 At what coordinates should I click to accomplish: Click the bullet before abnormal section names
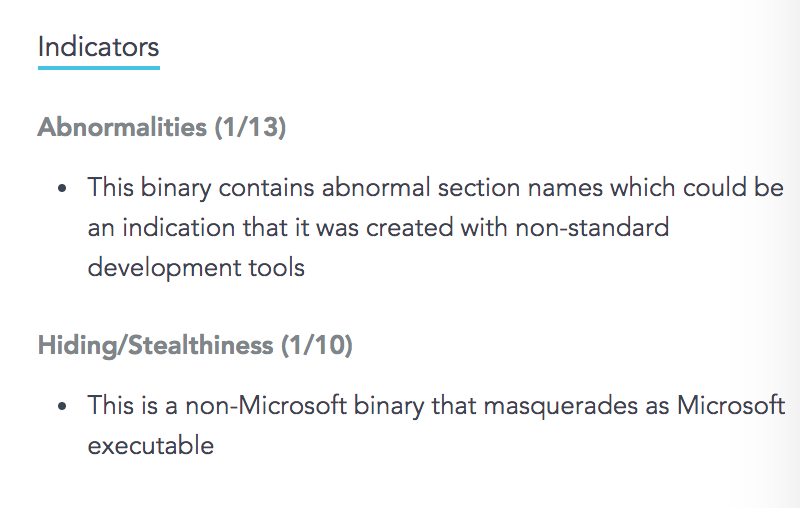coord(62,188)
